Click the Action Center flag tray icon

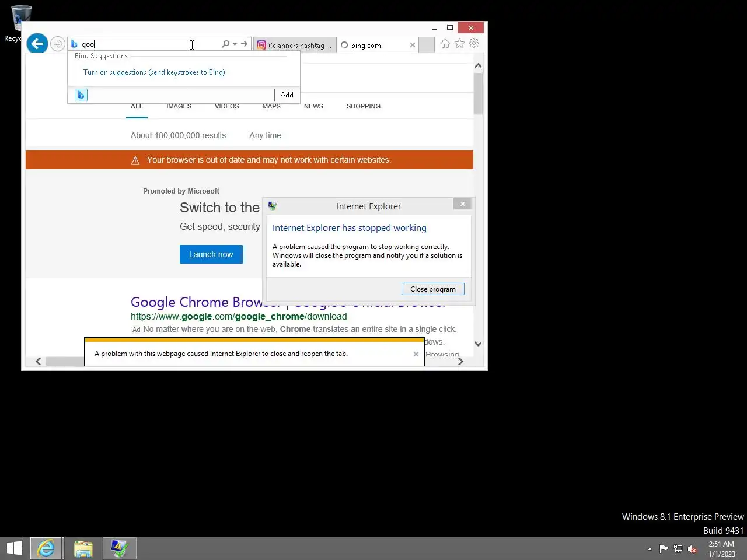pos(664,548)
